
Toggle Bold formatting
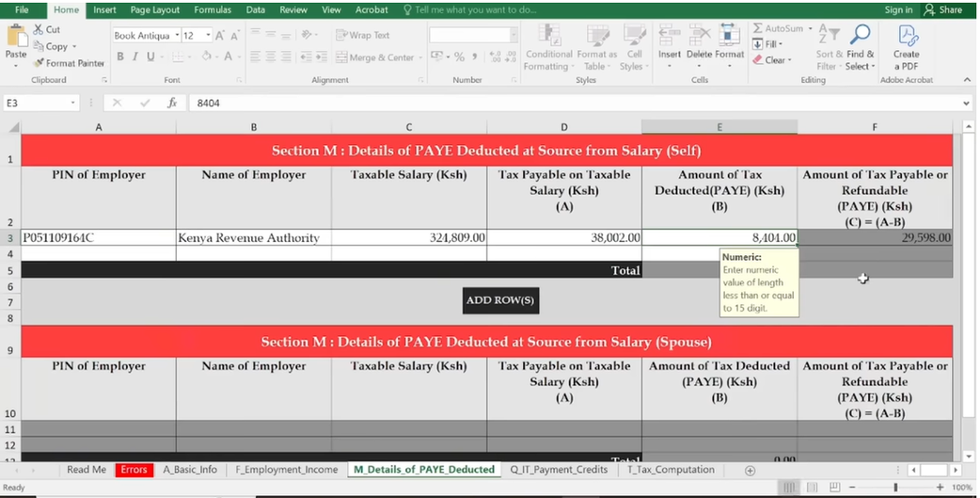(120, 56)
